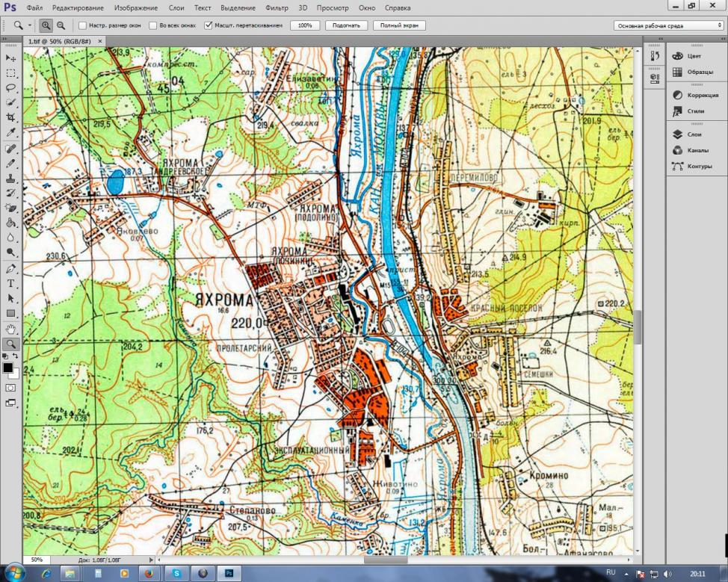Select the Hand tool
Screen dimensions: 728x582
click(10, 329)
